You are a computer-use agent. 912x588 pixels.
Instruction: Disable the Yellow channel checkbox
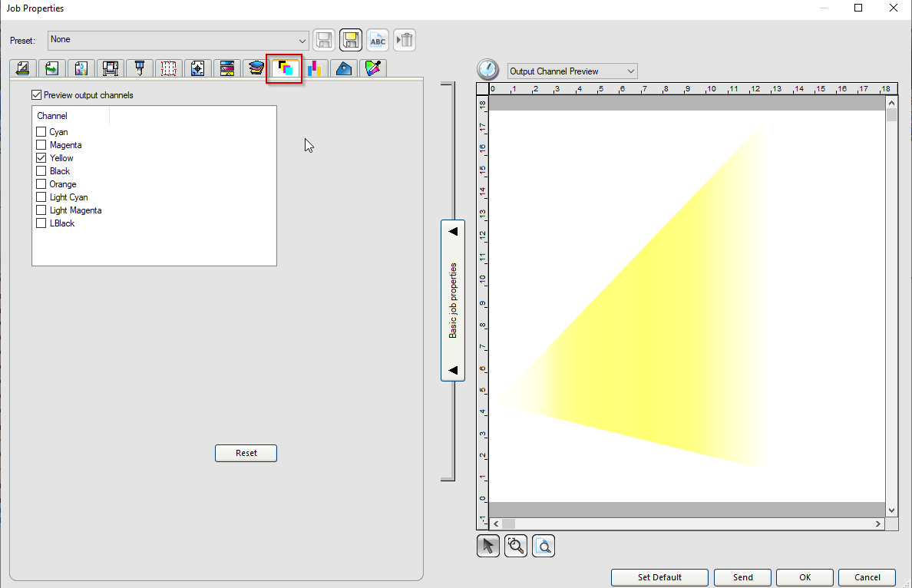[x=41, y=158]
